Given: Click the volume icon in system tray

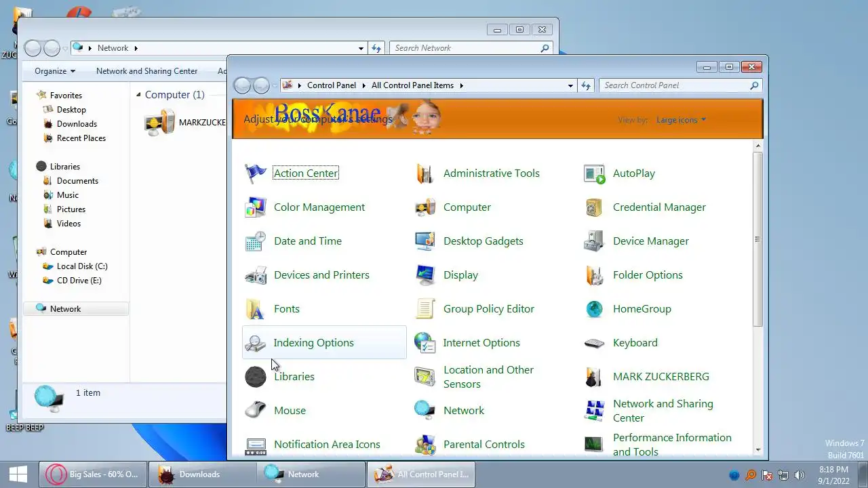Looking at the screenshot, I should [x=799, y=475].
